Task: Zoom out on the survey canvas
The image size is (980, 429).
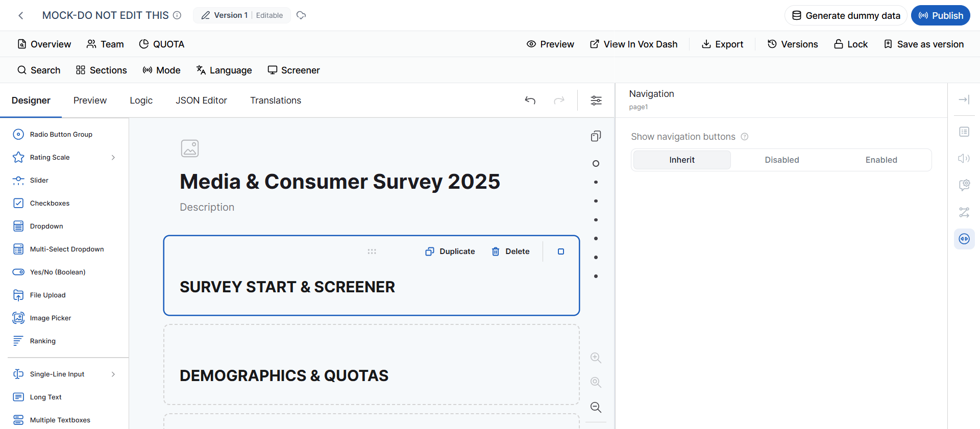Action: [596, 407]
